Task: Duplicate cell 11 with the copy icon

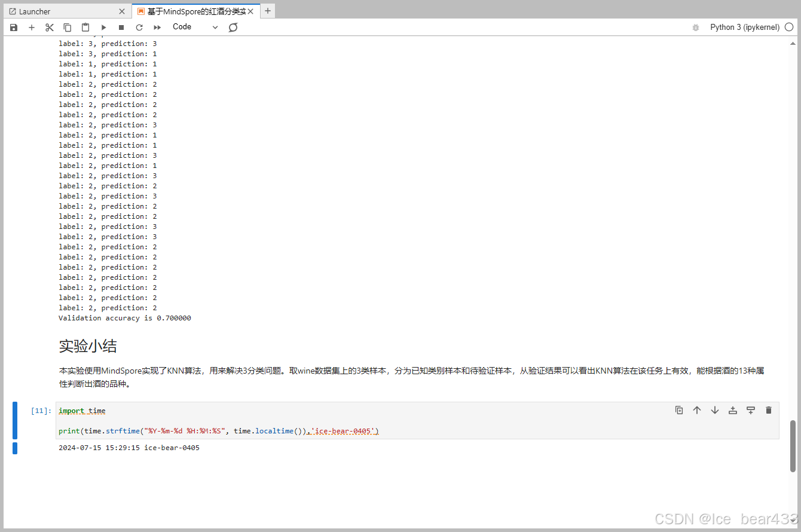Action: coord(679,410)
